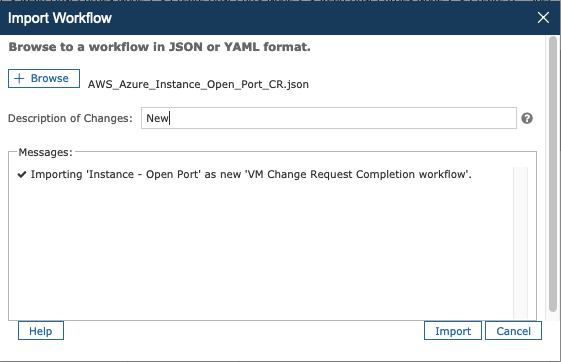Open the Help button at the bottom left
The height and width of the screenshot is (362, 561).
tap(41, 331)
